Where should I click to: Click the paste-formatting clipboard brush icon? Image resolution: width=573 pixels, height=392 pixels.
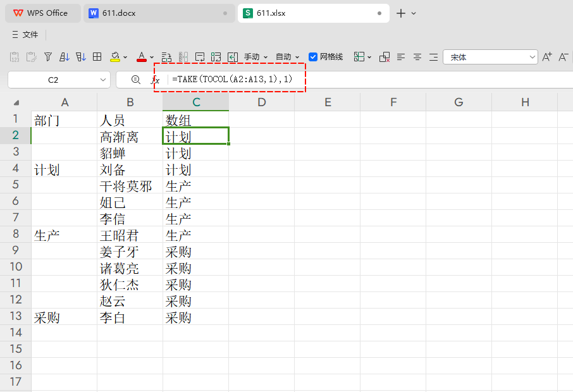[31, 57]
